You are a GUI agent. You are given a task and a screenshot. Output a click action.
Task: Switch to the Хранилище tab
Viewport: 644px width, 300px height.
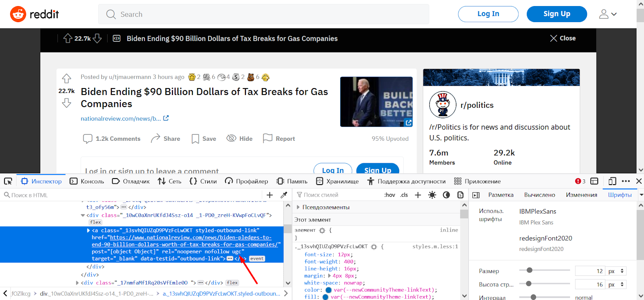click(x=337, y=181)
